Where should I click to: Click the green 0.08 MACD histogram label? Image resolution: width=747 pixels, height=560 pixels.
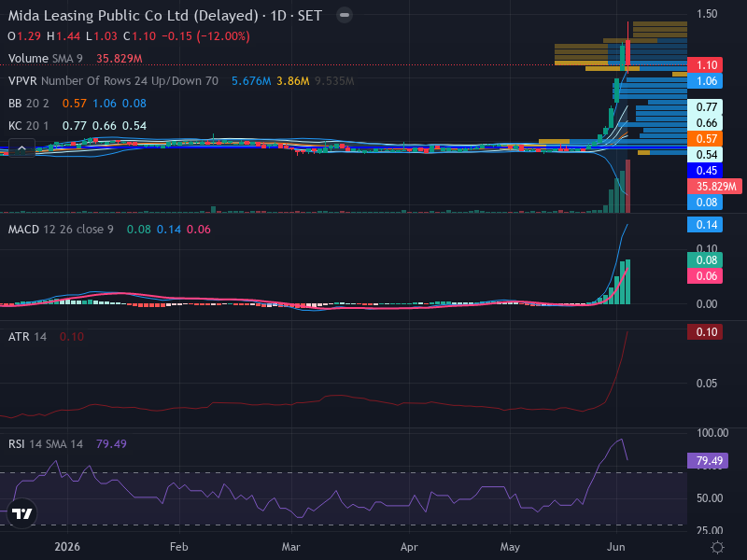coord(705,260)
